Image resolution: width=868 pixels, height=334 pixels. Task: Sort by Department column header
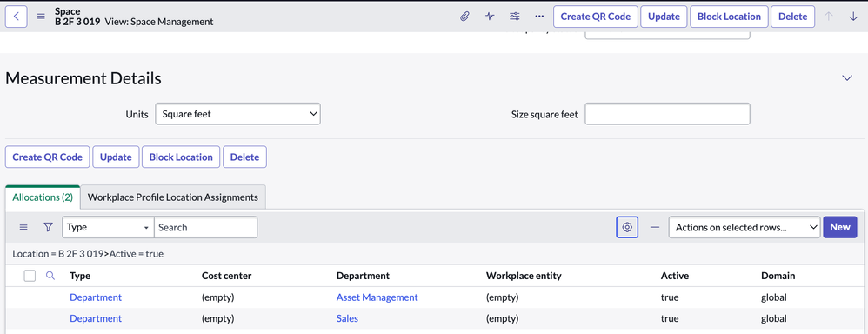tap(364, 275)
